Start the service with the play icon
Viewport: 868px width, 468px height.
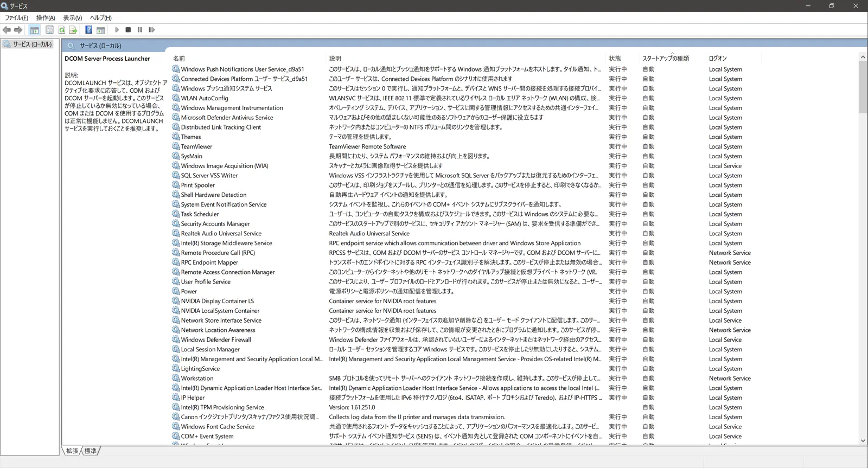(117, 30)
